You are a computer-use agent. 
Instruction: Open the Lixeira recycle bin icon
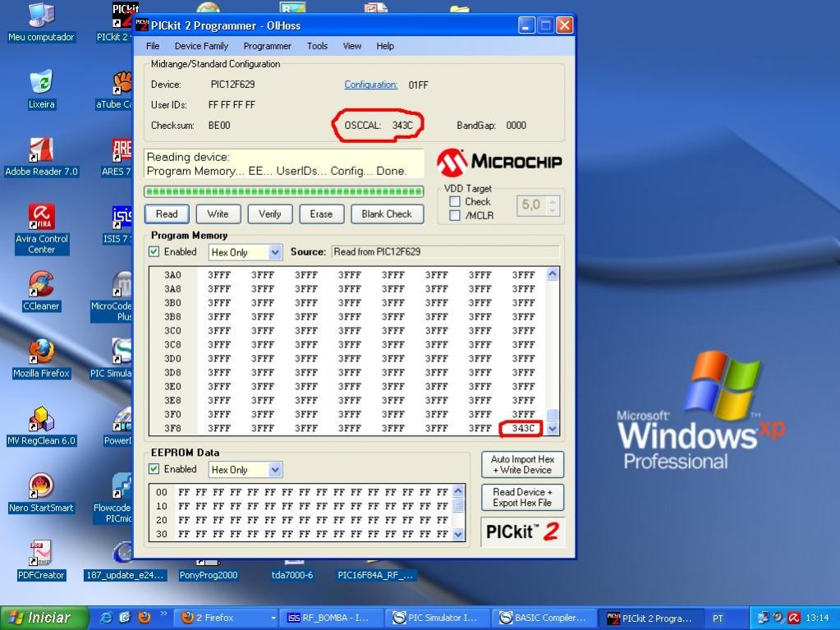point(41,89)
